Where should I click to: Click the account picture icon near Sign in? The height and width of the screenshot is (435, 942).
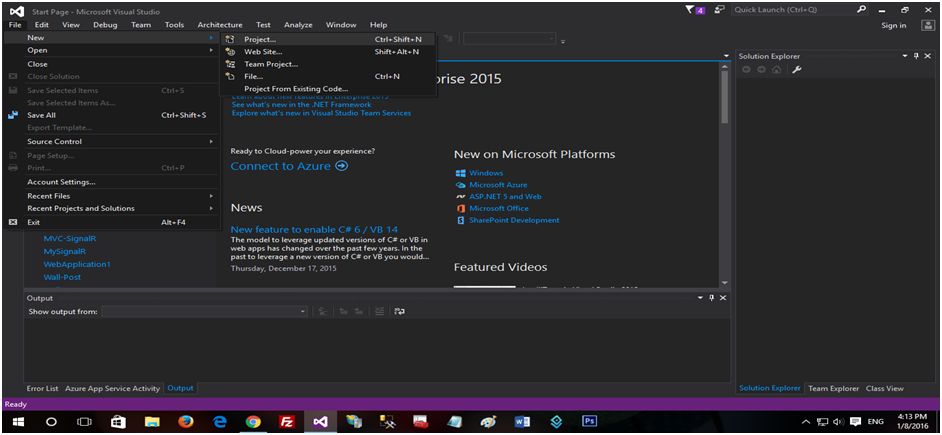click(926, 25)
